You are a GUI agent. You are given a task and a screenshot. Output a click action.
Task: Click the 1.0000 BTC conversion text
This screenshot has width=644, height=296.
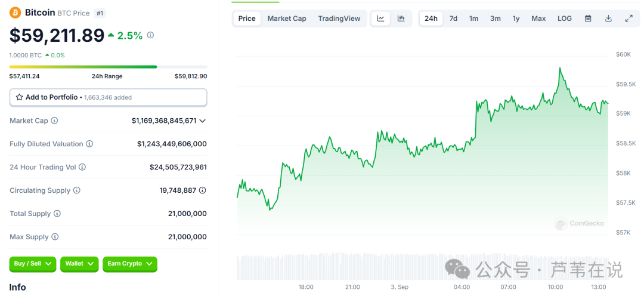click(x=26, y=55)
